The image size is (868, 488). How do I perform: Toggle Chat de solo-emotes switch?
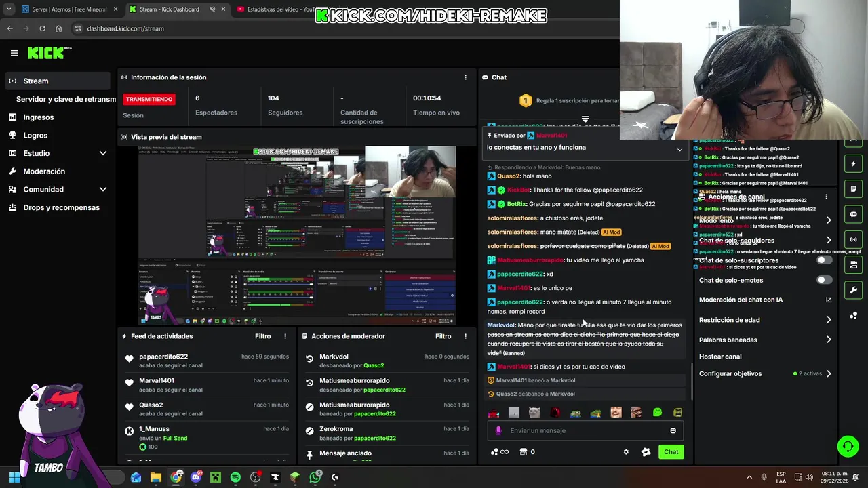(824, 280)
